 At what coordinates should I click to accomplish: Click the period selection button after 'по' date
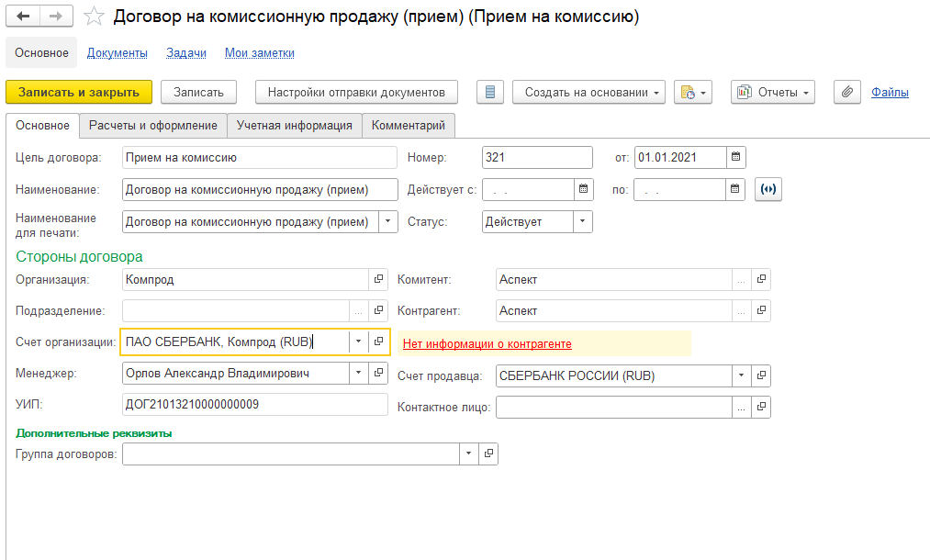768,190
